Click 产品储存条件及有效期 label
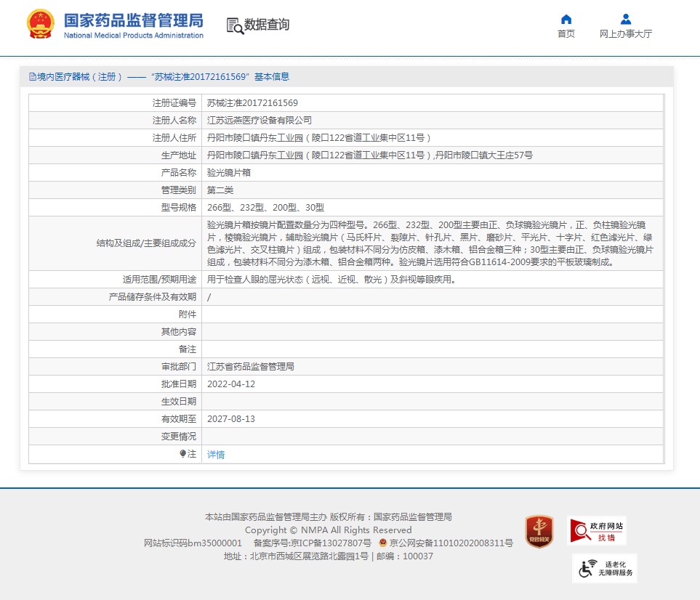Image resolution: width=700 pixels, height=600 pixels. (x=153, y=297)
